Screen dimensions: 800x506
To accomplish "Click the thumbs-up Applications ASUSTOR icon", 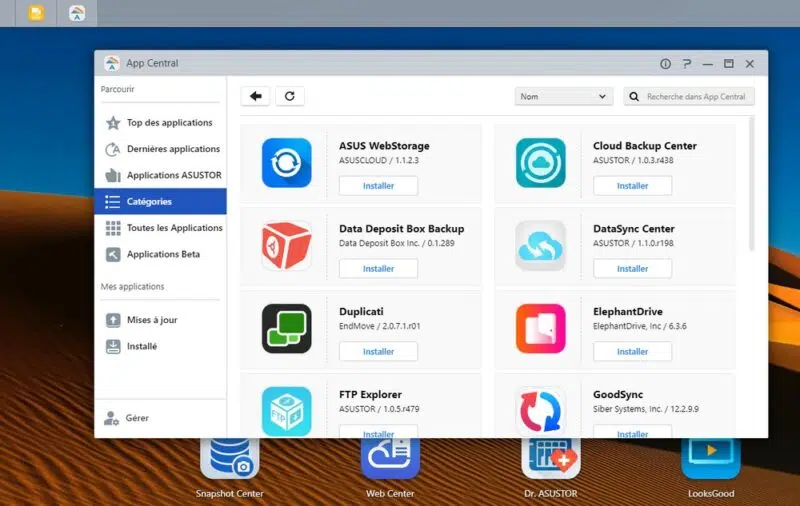I will click(113, 175).
